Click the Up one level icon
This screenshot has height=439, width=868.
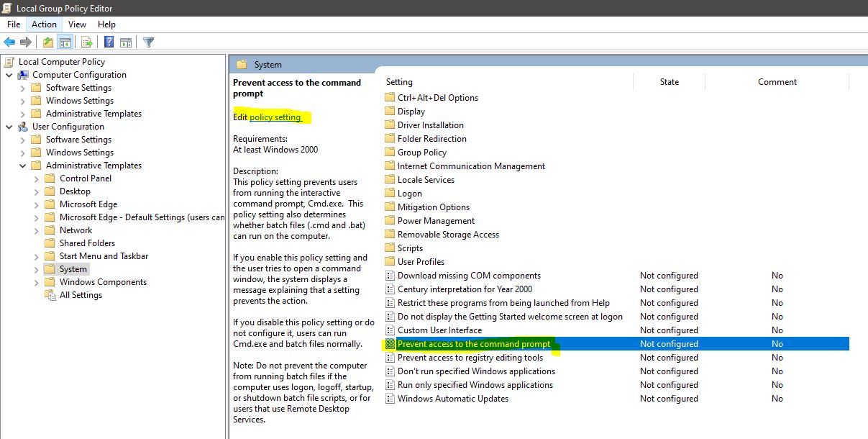(x=47, y=42)
